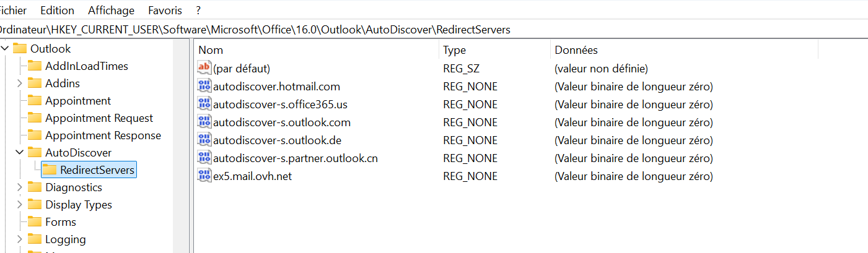Select the value named autodiscover-s.outlook.com
This screenshot has height=253, width=868.
click(x=282, y=122)
